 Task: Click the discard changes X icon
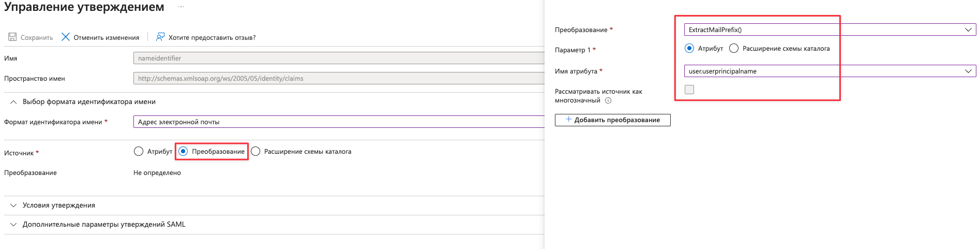pos(66,37)
